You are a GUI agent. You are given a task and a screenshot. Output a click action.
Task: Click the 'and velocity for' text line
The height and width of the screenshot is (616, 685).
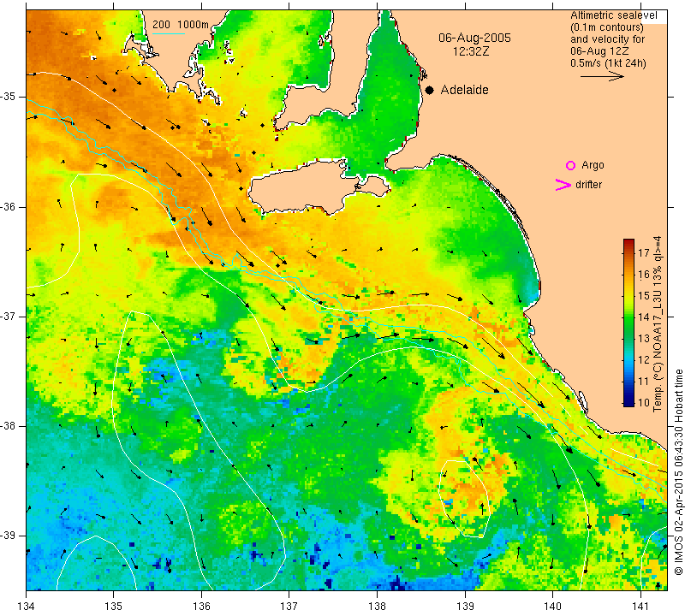[x=607, y=39]
